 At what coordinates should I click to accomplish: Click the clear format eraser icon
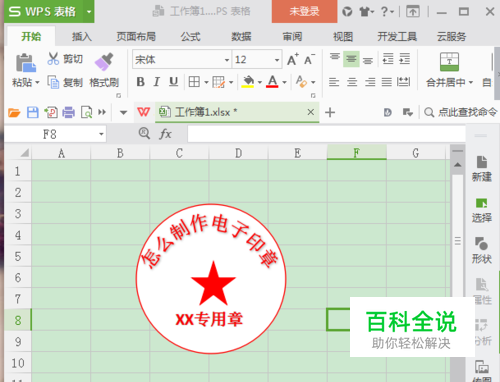click(301, 82)
